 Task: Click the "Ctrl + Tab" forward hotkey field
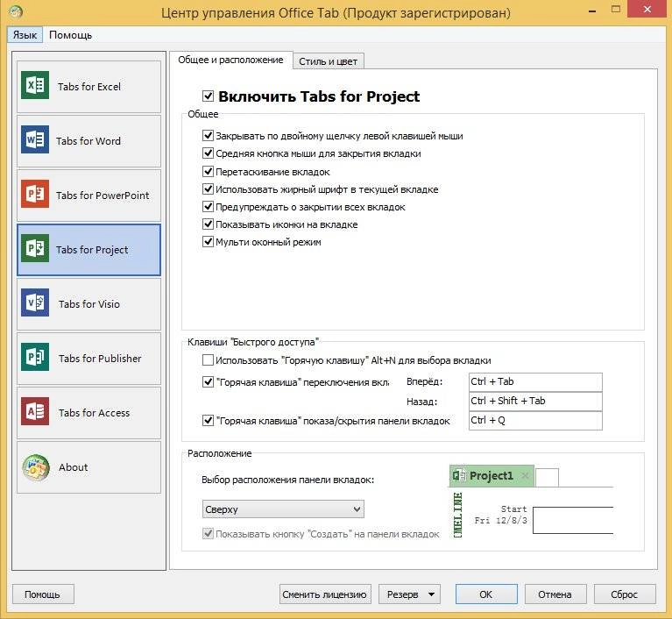tap(535, 381)
